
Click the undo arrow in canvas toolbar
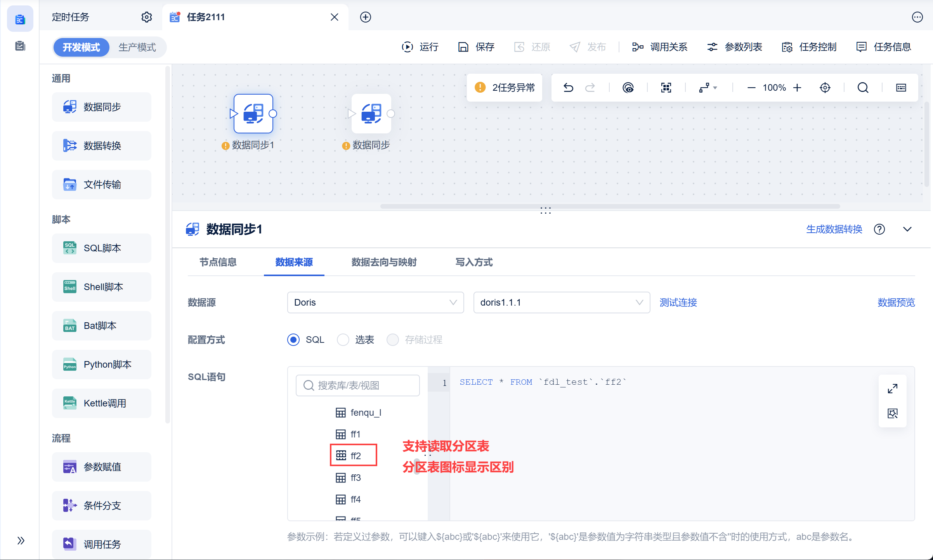click(x=568, y=88)
